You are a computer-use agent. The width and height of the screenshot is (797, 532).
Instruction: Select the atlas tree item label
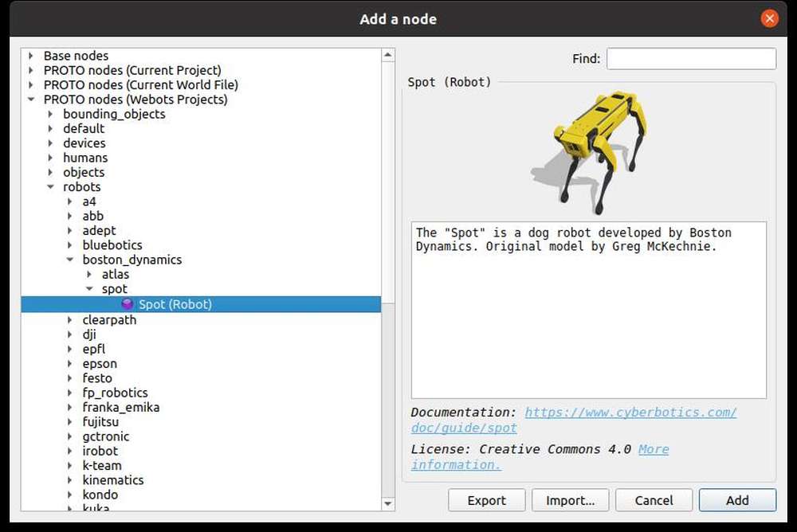[x=116, y=275]
